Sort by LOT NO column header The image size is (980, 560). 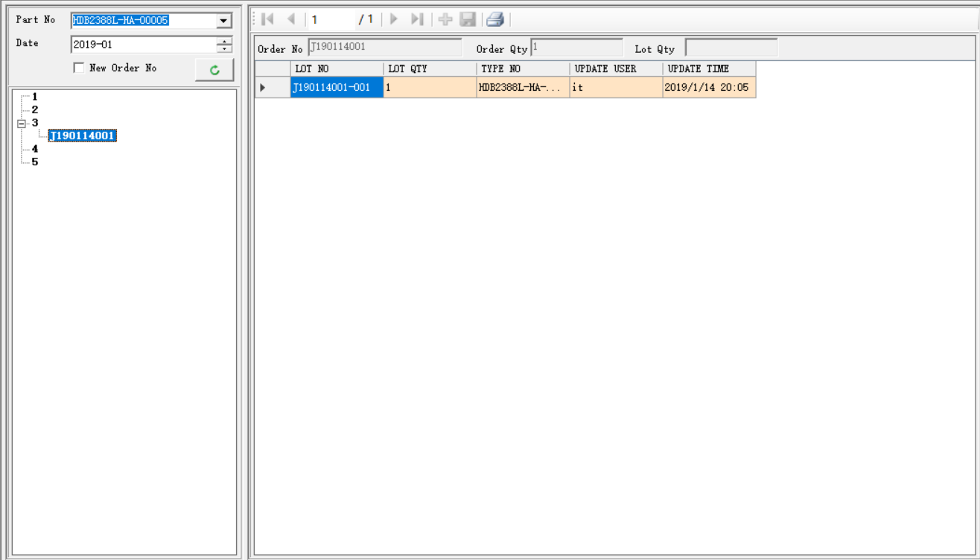click(337, 69)
